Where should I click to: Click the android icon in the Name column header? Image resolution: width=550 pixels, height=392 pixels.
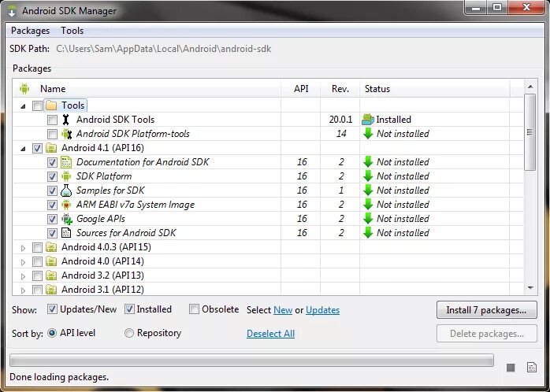(x=24, y=89)
